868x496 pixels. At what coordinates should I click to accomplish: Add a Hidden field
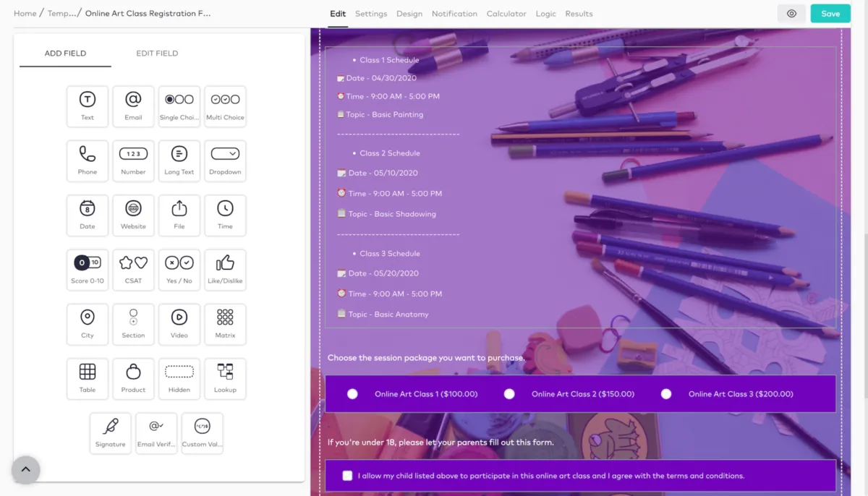(179, 379)
